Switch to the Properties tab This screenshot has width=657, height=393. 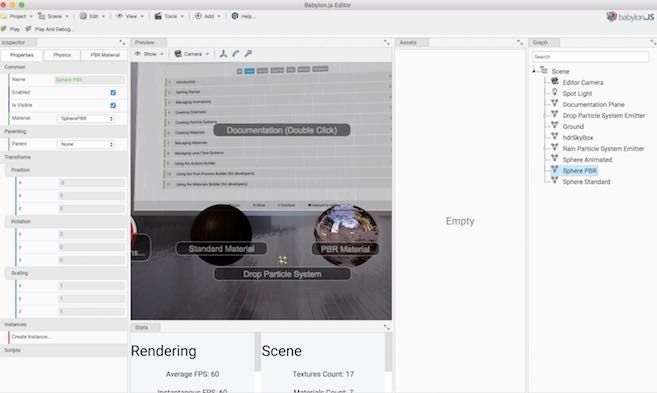(21, 55)
